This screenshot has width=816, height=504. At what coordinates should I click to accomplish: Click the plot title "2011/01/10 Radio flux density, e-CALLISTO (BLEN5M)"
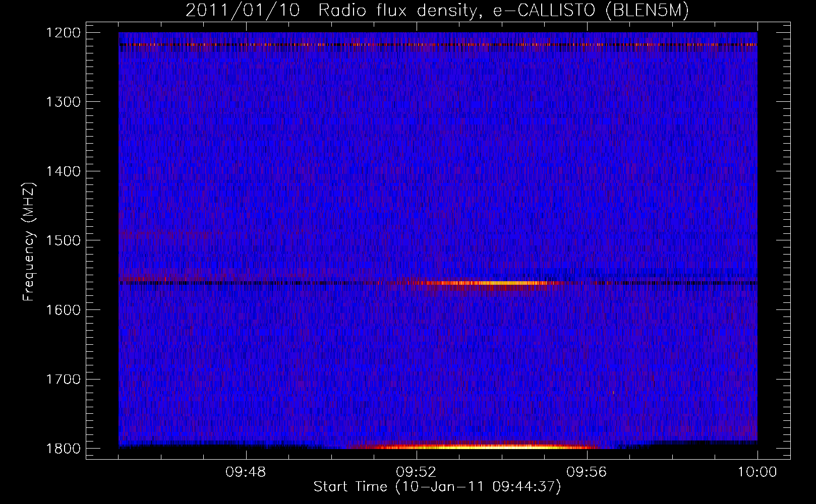437,11
